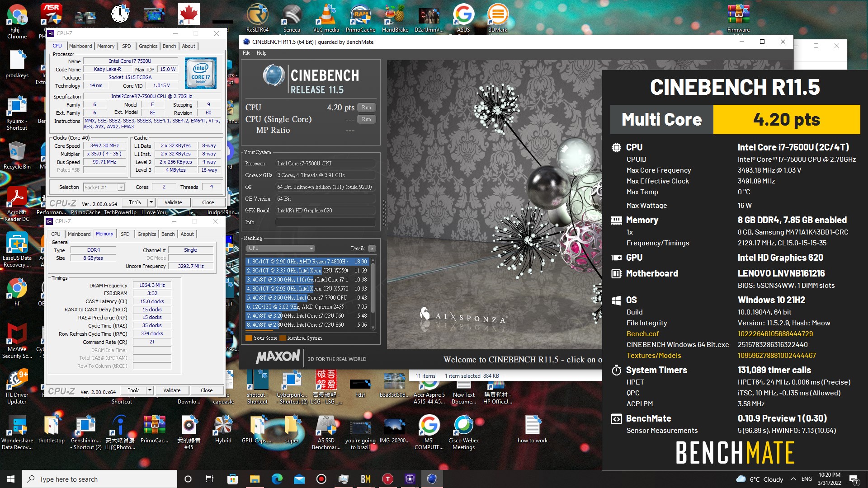Viewport: 868px width, 488px height.
Task: Click the Microsoft Edge taskbar icon
Action: [x=277, y=479]
